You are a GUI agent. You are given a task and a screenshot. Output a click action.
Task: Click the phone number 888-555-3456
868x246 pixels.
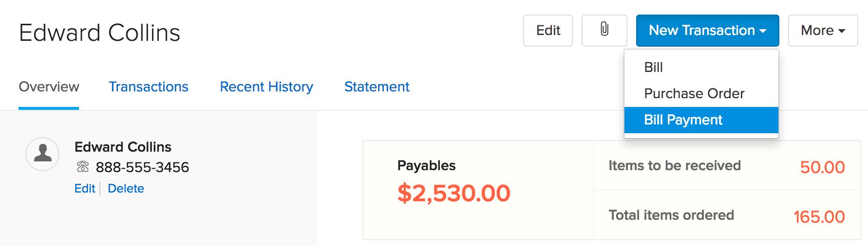coord(142,167)
